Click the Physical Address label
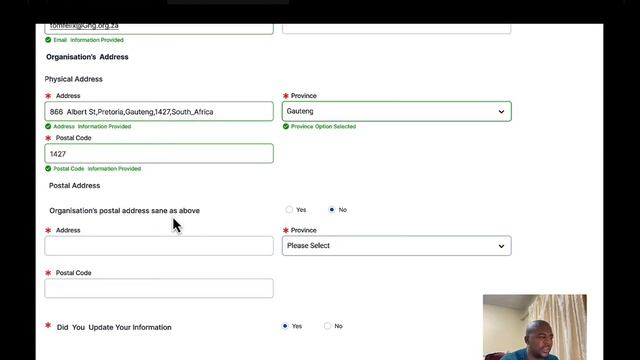 click(x=73, y=79)
